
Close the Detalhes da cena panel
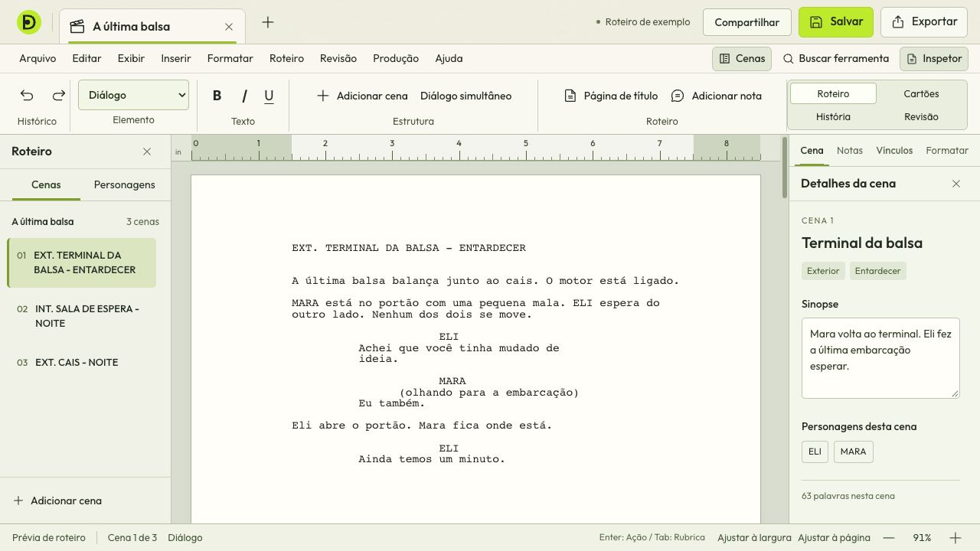pyautogui.click(x=956, y=184)
